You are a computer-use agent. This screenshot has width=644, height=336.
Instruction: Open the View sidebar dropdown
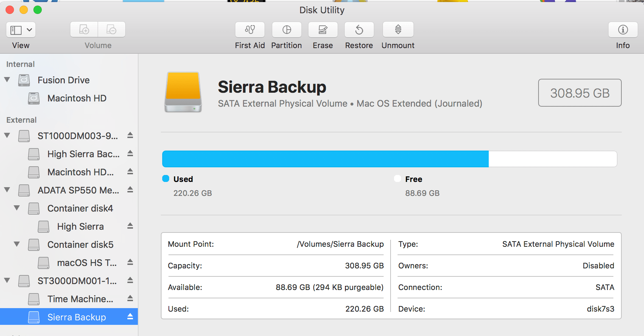coord(21,30)
